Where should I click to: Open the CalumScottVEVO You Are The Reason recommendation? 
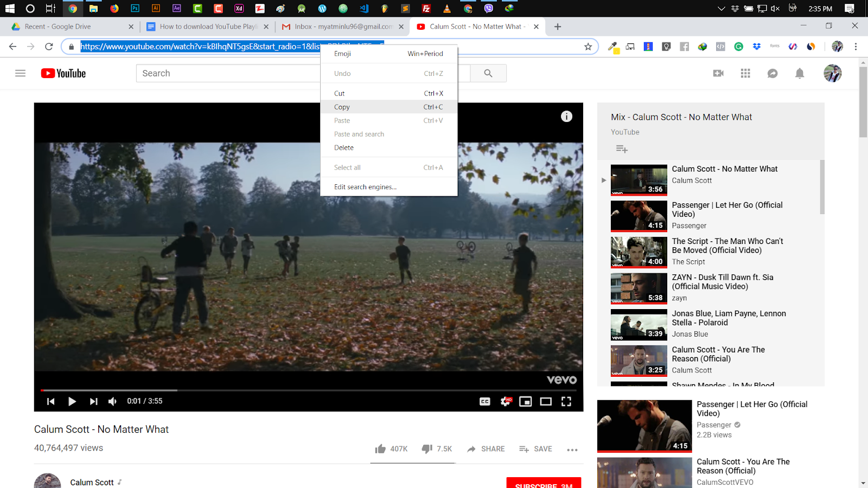click(711, 473)
